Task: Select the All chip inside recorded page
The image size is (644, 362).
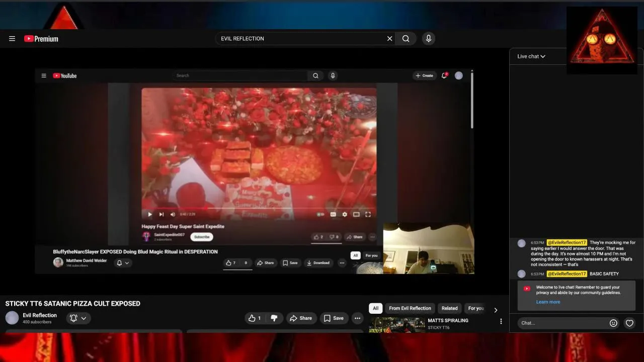Action: [356, 255]
